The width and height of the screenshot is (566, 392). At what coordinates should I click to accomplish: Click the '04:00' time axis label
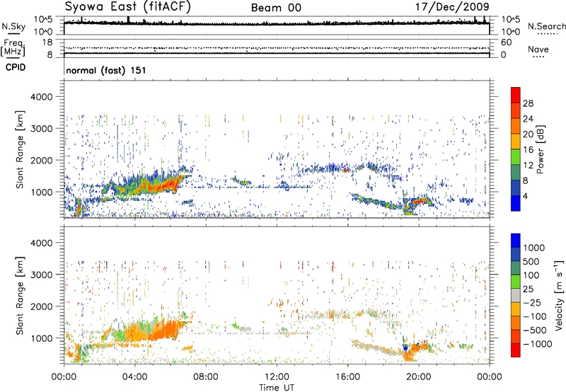click(134, 377)
